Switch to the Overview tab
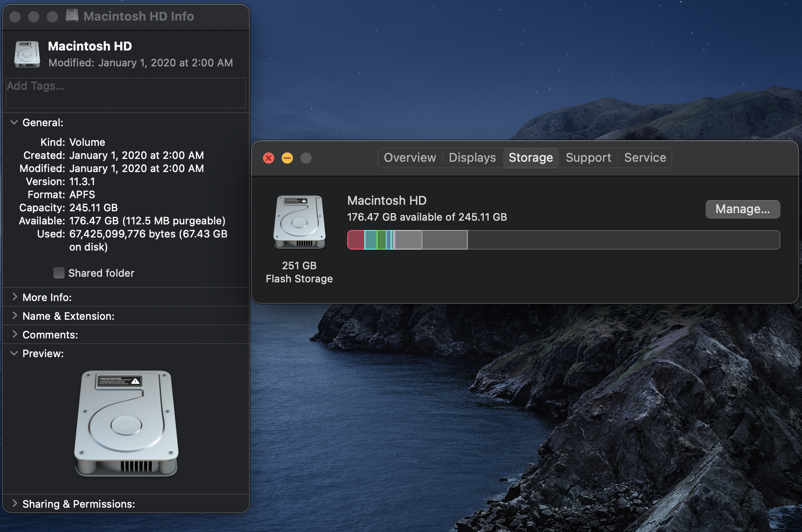This screenshot has height=532, width=802. coord(410,158)
